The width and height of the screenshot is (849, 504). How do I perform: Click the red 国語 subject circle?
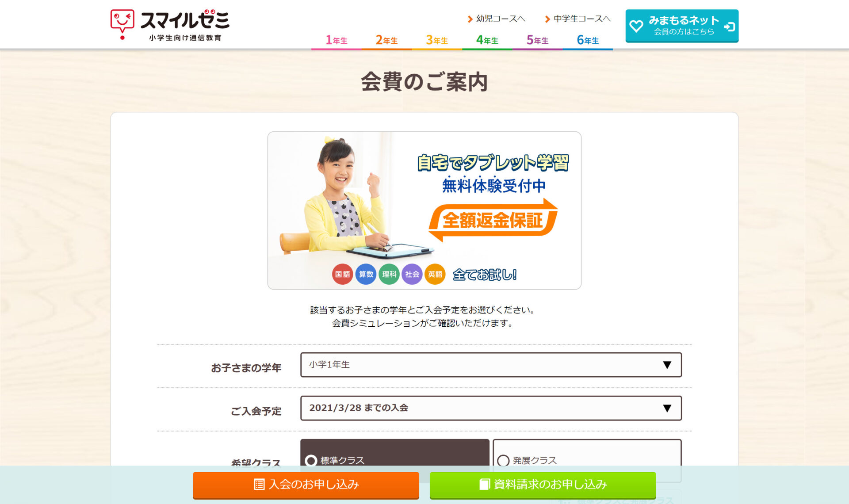point(342,274)
